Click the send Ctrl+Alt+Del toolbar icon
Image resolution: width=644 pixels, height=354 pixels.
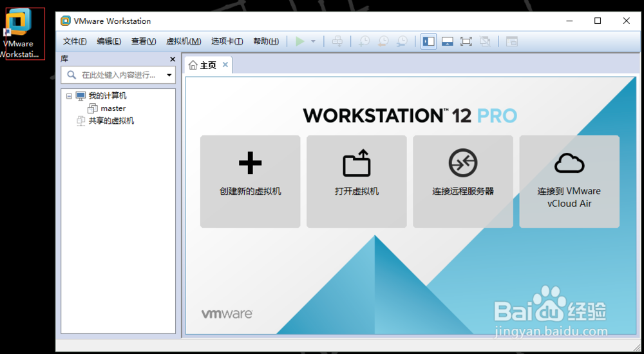coord(337,41)
